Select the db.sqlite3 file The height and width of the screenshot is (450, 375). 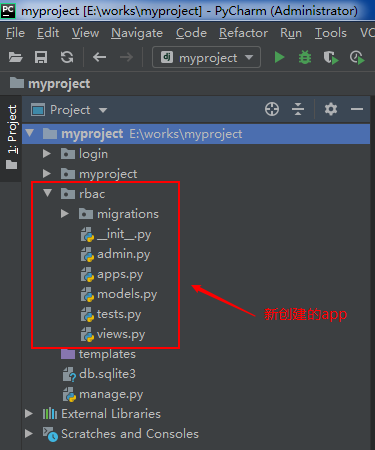pyautogui.click(x=99, y=374)
